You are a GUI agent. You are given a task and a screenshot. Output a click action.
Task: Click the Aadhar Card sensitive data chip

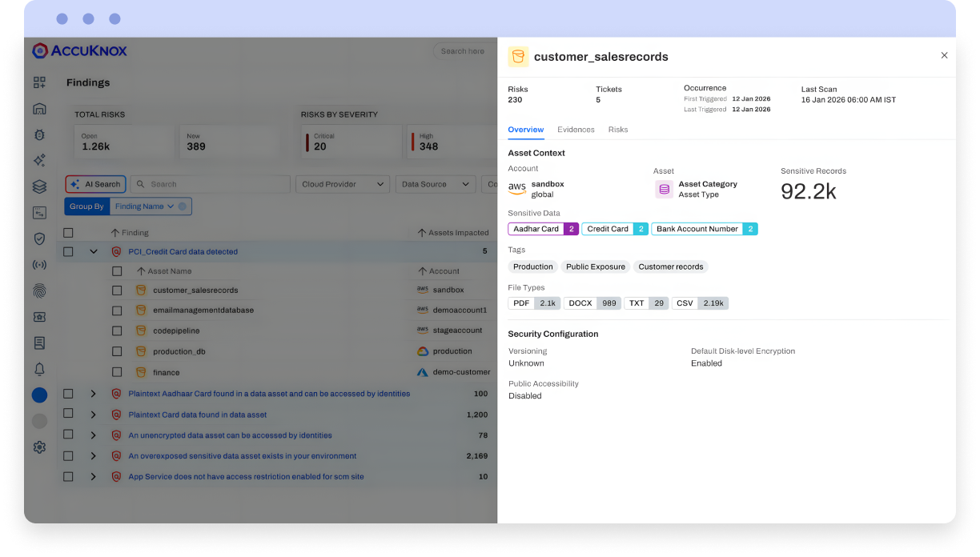(x=543, y=229)
